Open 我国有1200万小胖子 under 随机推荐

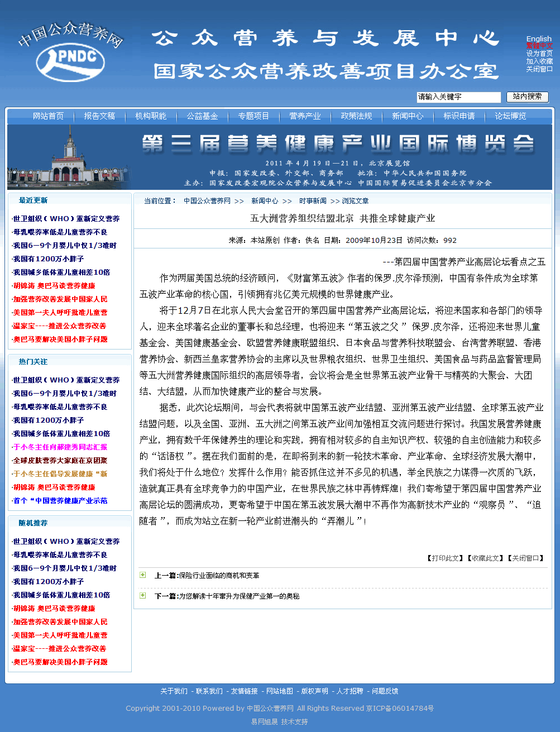[x=49, y=582]
